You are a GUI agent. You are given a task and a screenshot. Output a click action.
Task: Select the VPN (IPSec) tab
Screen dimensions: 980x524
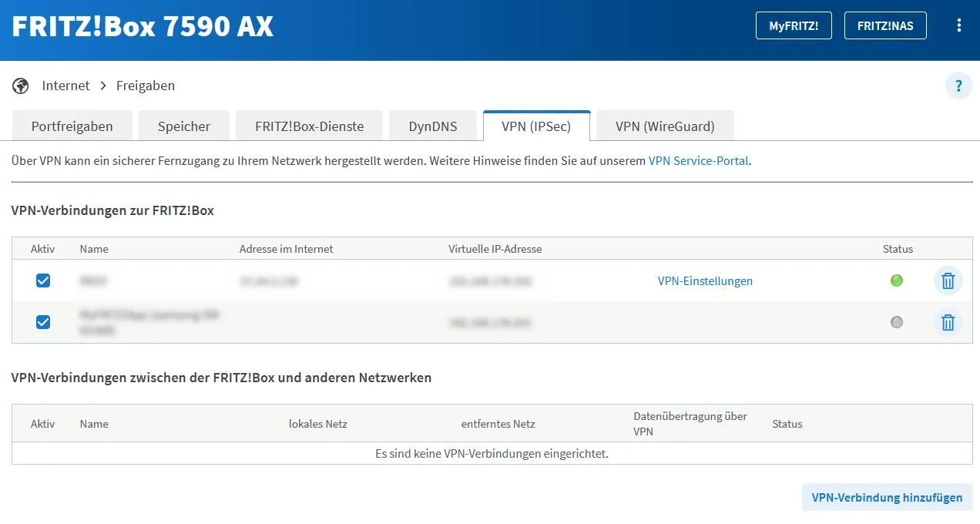[x=536, y=126]
